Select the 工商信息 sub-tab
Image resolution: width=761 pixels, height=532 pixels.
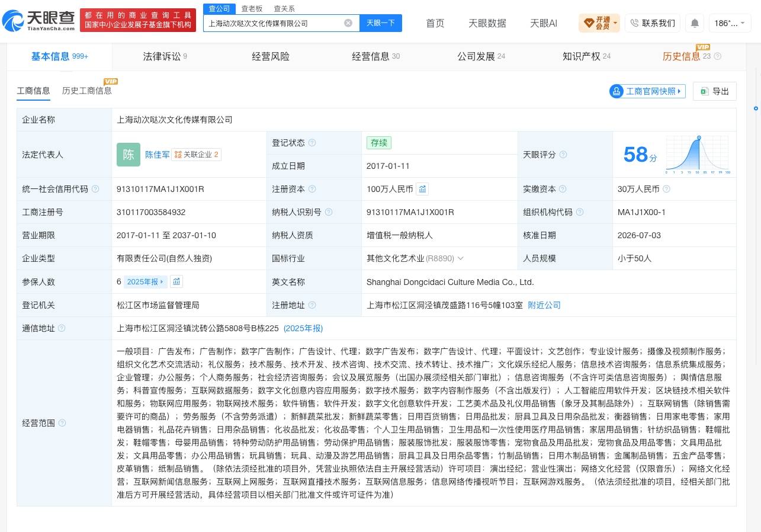[34, 91]
